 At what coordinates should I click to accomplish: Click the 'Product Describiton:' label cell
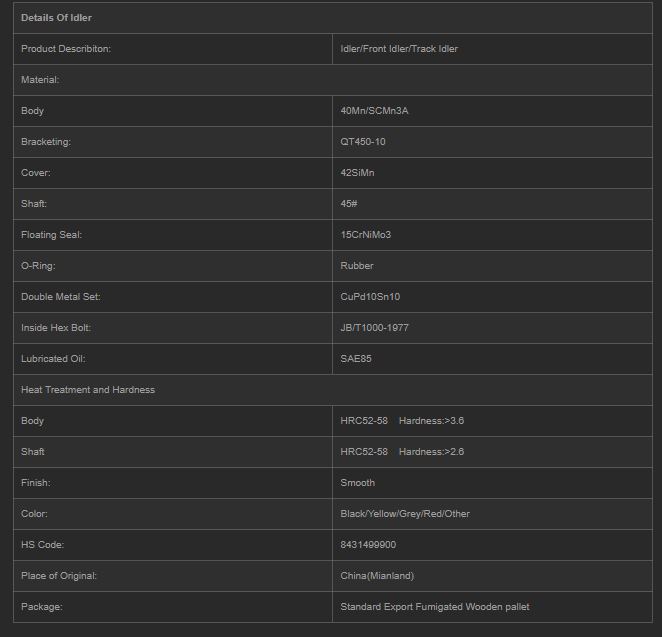66,49
